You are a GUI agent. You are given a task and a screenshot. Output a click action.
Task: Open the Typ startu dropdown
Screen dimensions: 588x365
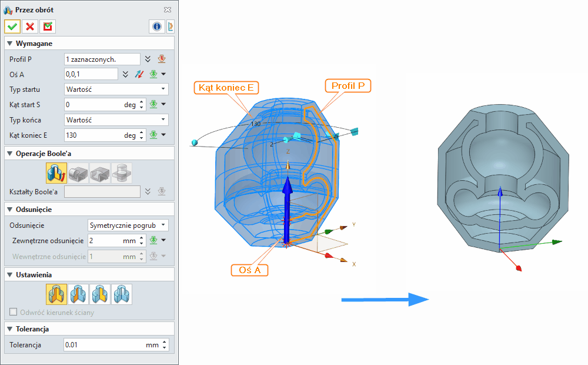point(163,89)
